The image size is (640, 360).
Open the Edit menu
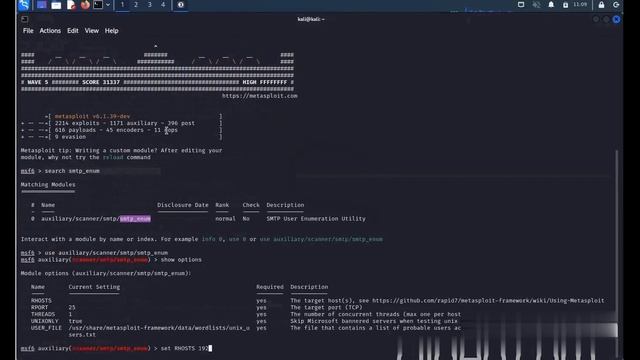73,31
